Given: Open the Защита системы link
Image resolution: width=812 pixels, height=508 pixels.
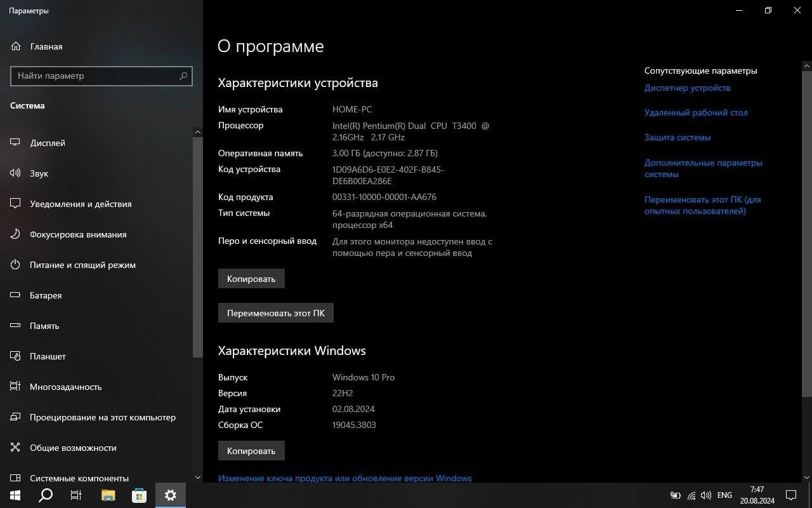Looking at the screenshot, I should coord(678,138).
